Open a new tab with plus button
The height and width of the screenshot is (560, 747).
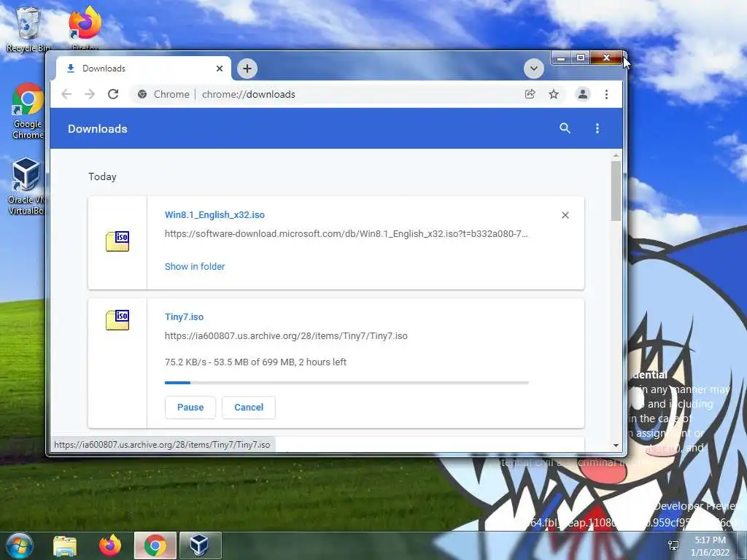247,69
